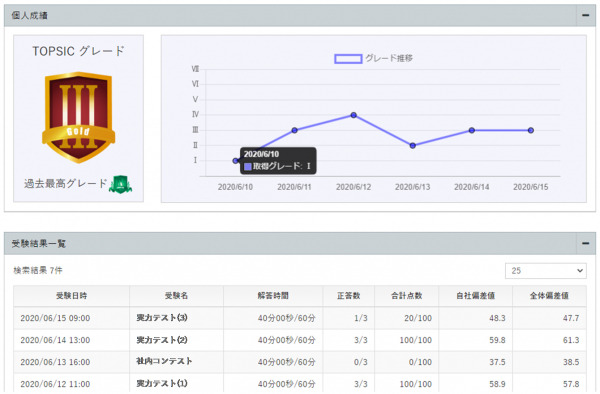The image size is (600, 394).
Task: Sort by the 解答時間 column header
Action: 273,296
